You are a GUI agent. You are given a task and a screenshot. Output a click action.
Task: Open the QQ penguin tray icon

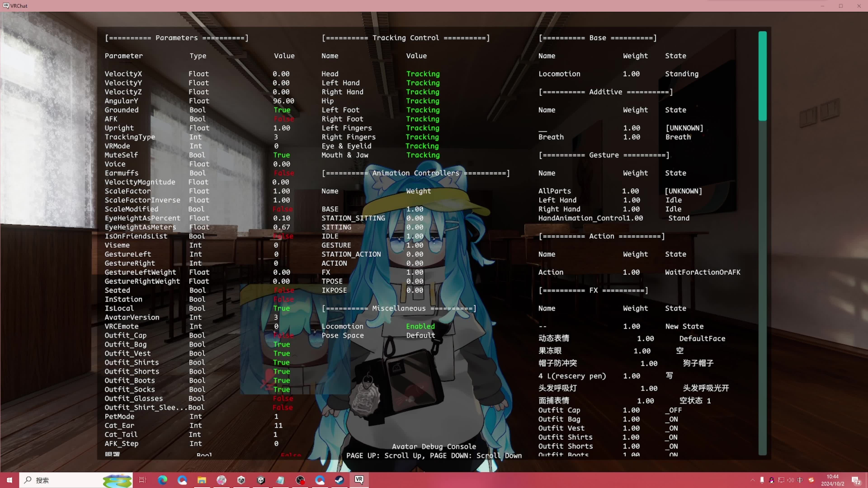click(772, 480)
